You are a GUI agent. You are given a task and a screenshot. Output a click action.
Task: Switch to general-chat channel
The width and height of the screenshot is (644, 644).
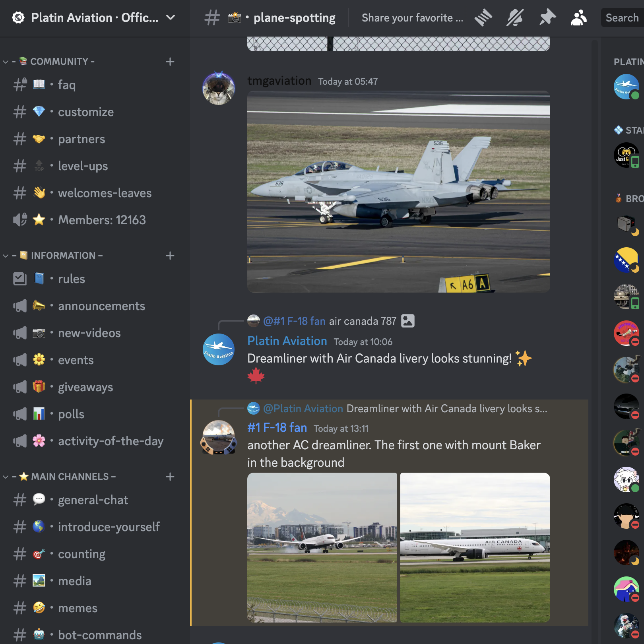click(x=95, y=500)
